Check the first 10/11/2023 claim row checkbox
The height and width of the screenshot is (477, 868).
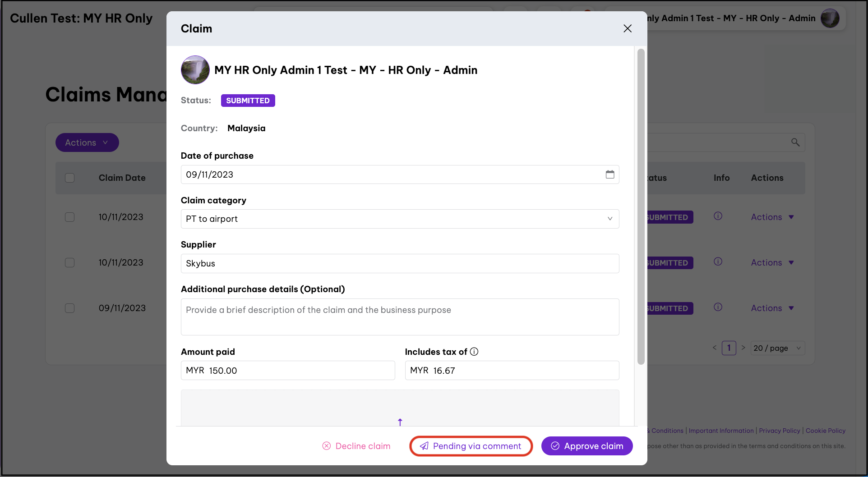click(x=70, y=217)
